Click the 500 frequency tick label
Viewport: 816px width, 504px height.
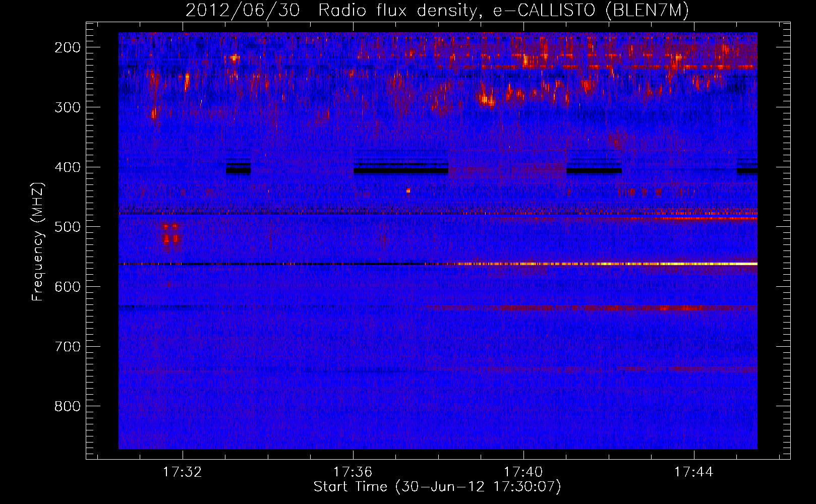(x=68, y=227)
